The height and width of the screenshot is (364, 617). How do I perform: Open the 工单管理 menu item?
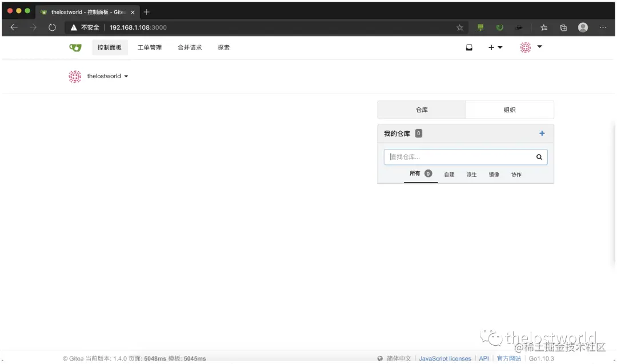tap(149, 47)
